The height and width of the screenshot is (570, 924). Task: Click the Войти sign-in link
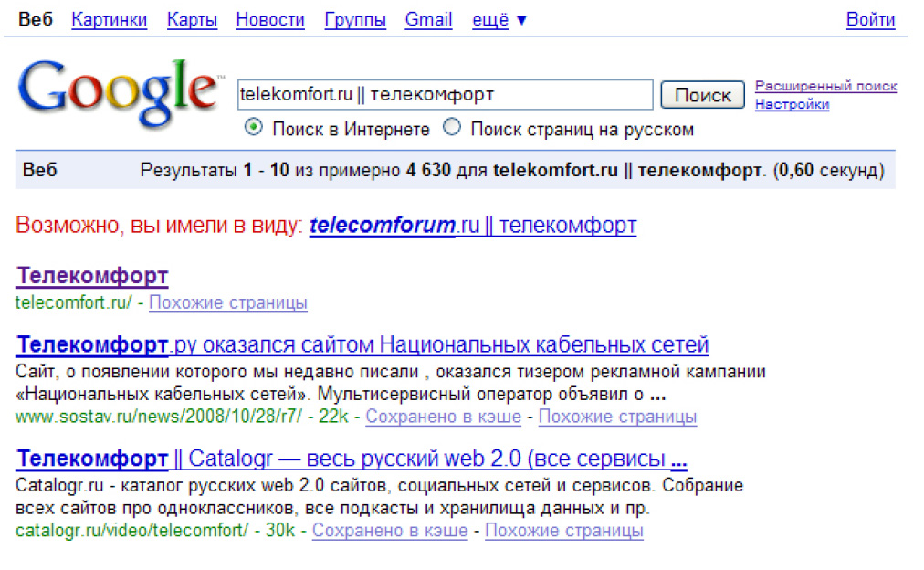(x=870, y=19)
